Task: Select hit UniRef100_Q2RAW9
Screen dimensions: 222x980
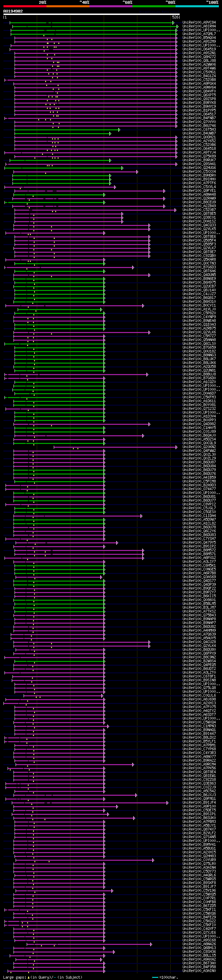Action: point(199,198)
